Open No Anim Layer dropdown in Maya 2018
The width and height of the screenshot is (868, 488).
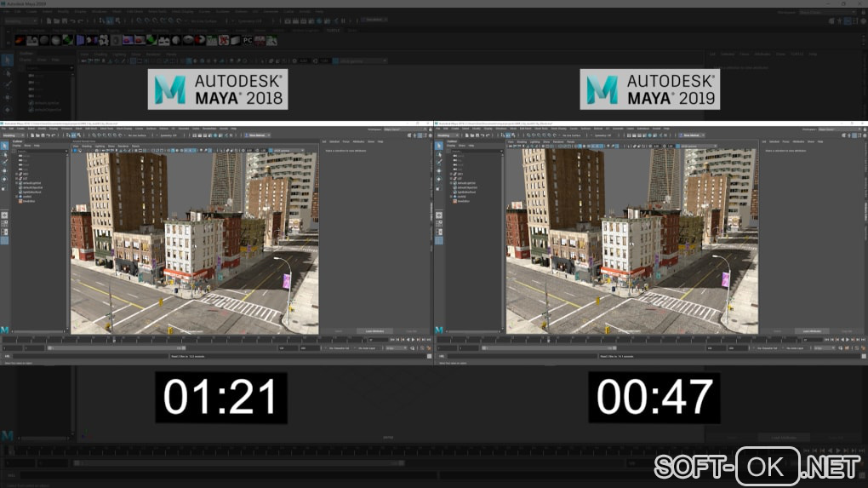click(x=366, y=348)
